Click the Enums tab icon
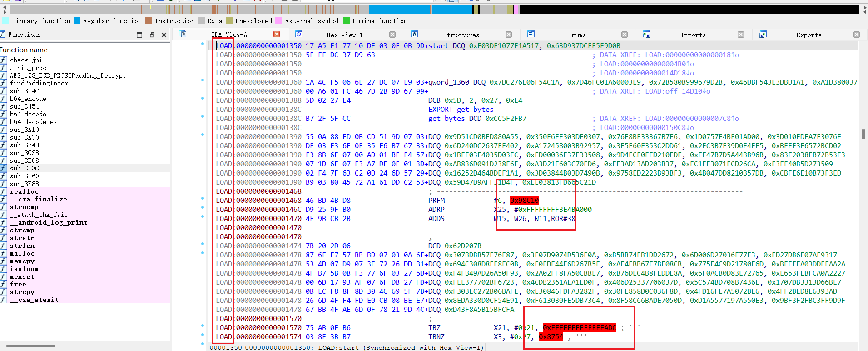 pyautogui.click(x=531, y=34)
